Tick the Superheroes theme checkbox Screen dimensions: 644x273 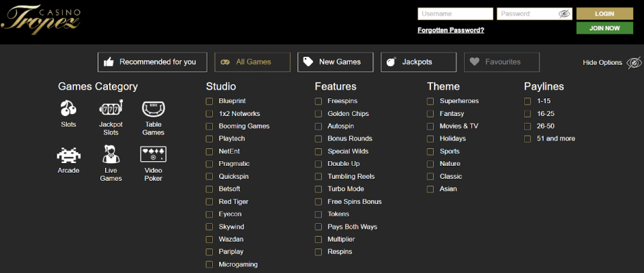pyautogui.click(x=430, y=101)
